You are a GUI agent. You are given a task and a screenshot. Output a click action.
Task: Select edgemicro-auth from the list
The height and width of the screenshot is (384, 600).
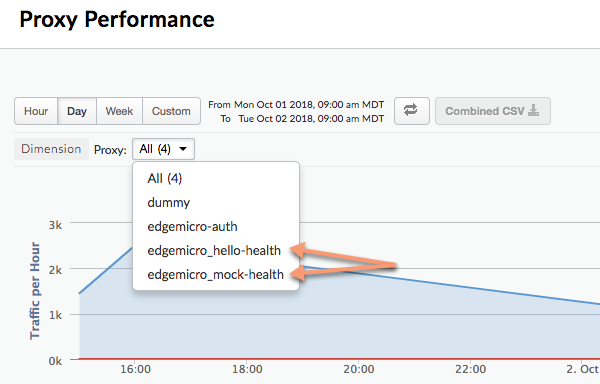192,226
